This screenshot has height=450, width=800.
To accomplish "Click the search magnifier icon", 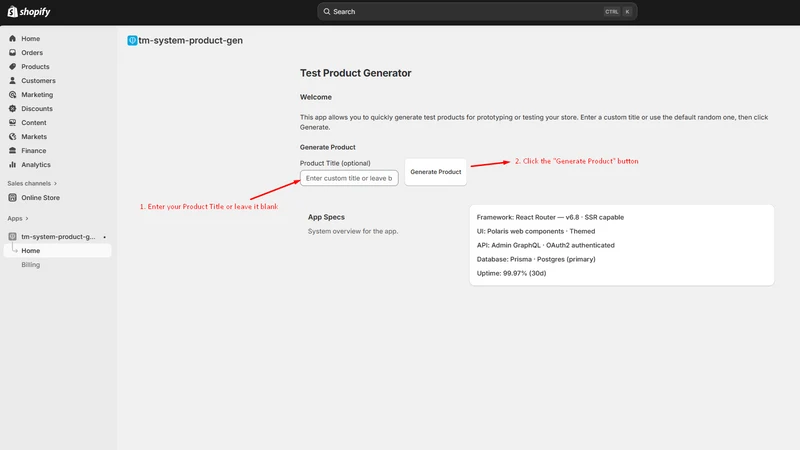I will click(327, 11).
